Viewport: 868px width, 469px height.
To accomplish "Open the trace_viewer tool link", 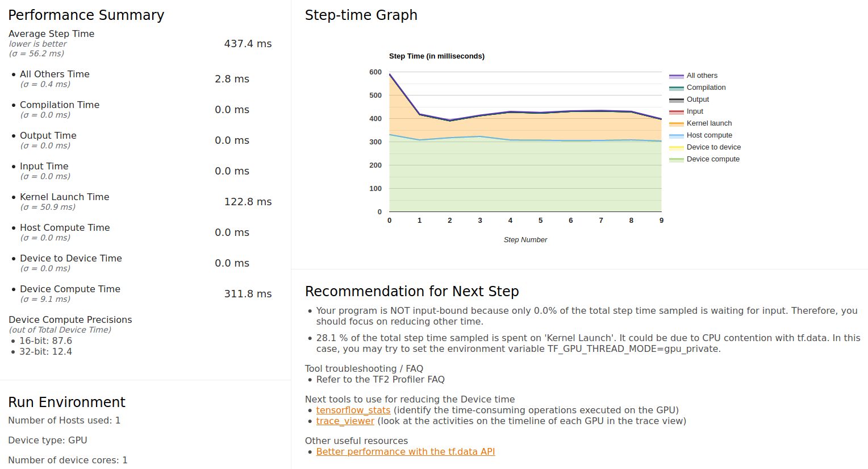I will pyautogui.click(x=345, y=421).
